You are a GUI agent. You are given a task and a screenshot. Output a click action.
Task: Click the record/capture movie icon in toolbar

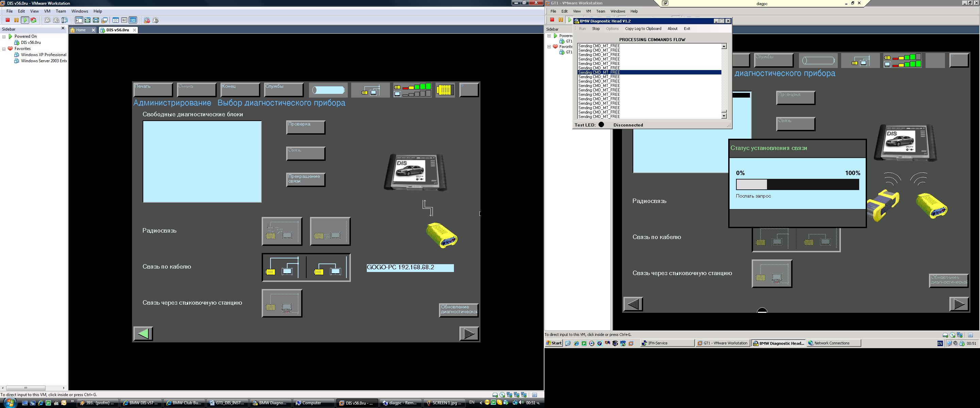tap(147, 20)
